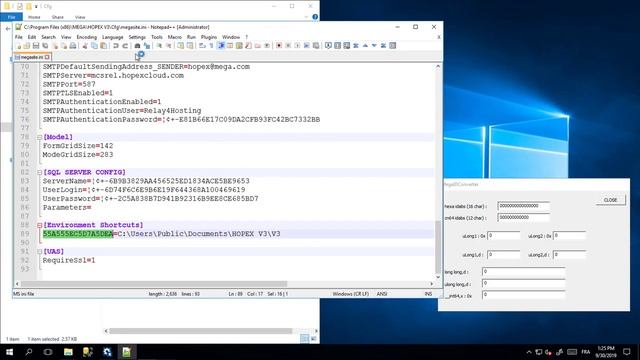Open File Explorer from the taskbar

(68, 352)
